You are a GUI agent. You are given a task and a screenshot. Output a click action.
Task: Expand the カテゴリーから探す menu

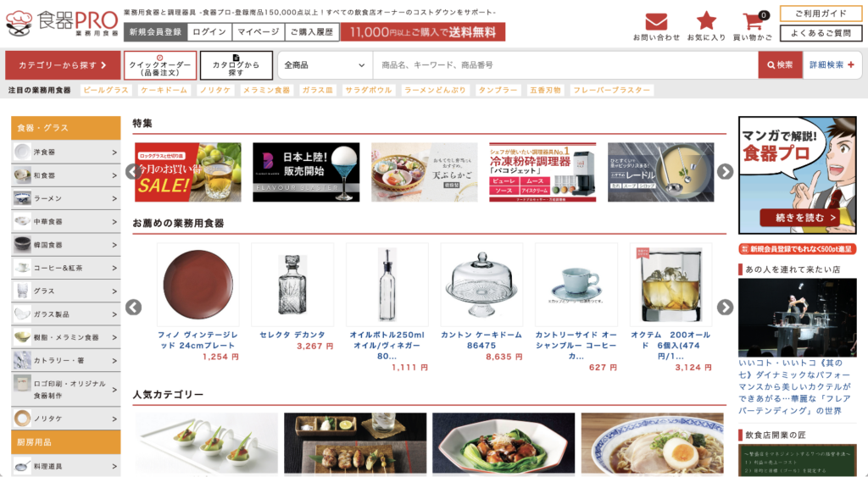[x=63, y=65]
